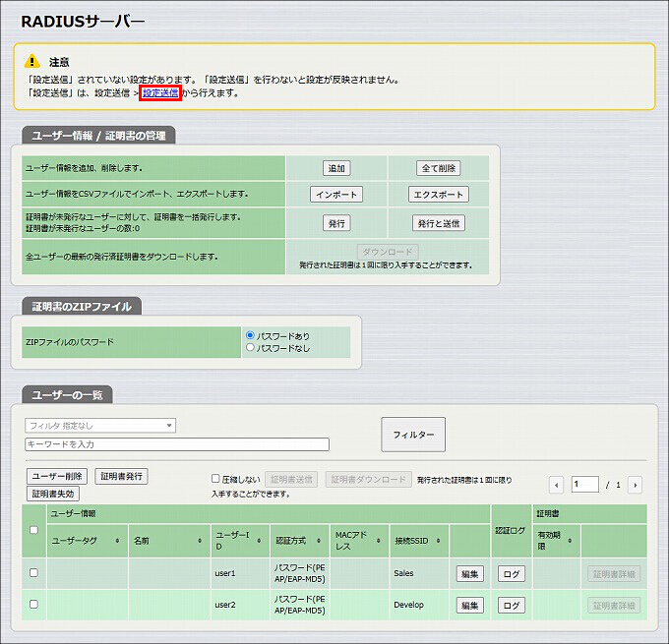This screenshot has width=669, height=644.
Task: Toggle the 圧縮しない checkbox
Action: [x=215, y=479]
